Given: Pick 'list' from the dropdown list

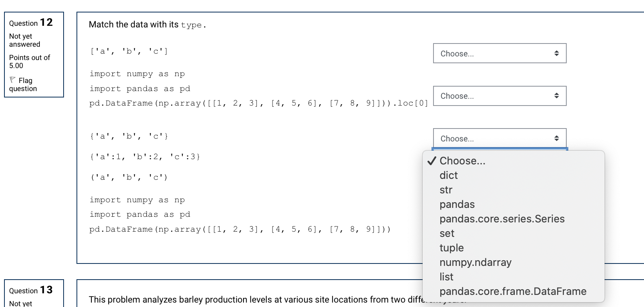Looking at the screenshot, I should pos(514,277).
